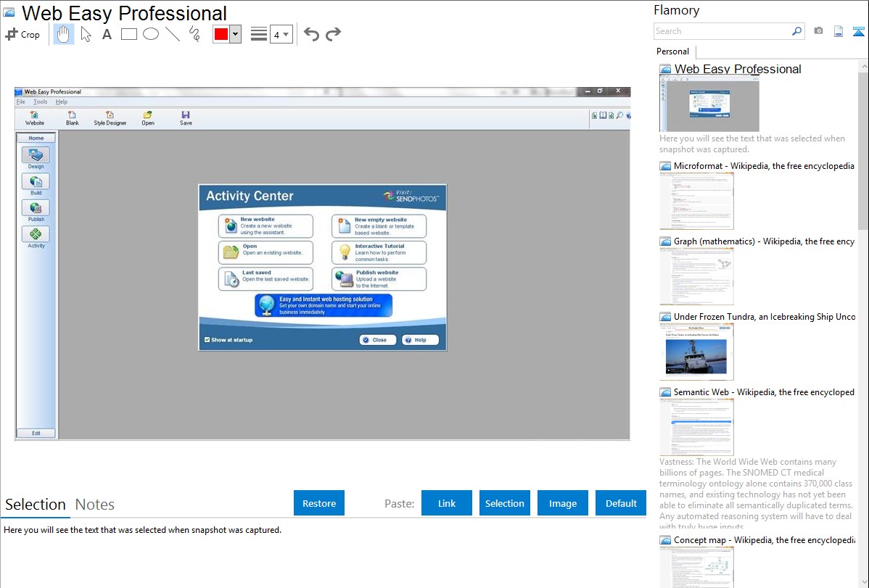869x588 pixels.
Task: Click the blue upload icon in Flamory
Action: [x=858, y=31]
